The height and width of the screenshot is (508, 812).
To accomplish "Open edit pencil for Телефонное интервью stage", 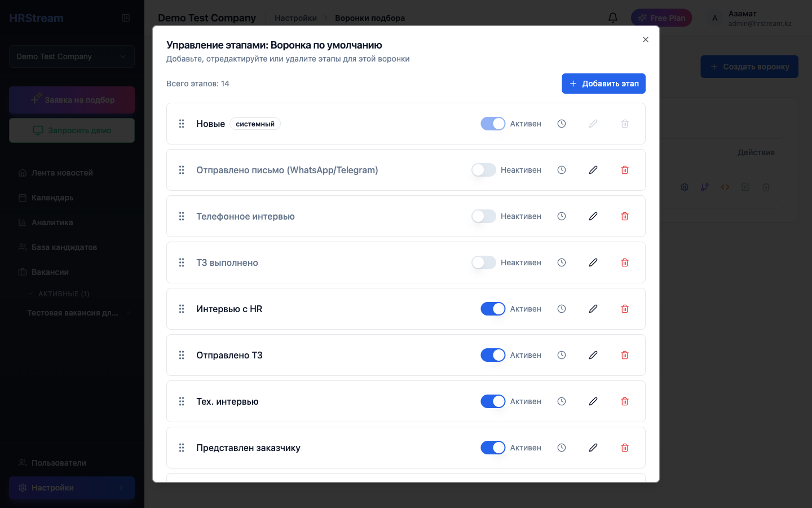I will pos(593,216).
